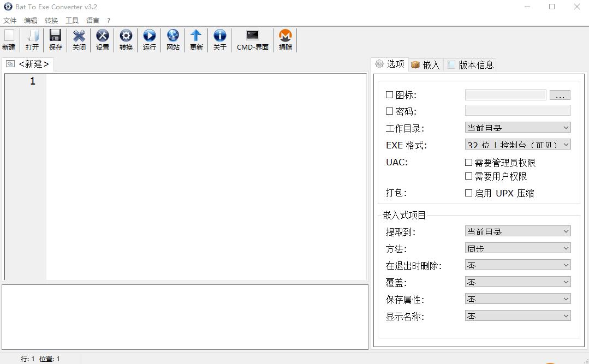Open the 设置 (Settings) toolbar icon

pos(102,38)
